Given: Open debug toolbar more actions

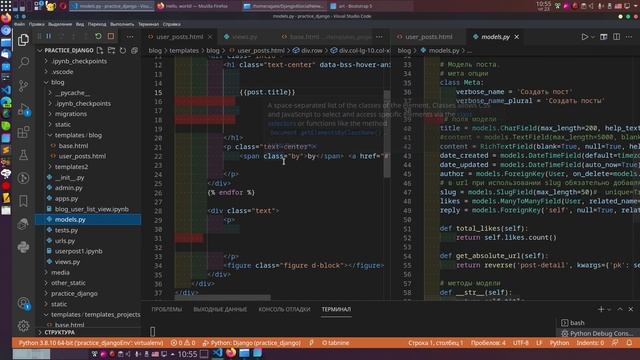Looking at the screenshot, I should click(130, 37).
